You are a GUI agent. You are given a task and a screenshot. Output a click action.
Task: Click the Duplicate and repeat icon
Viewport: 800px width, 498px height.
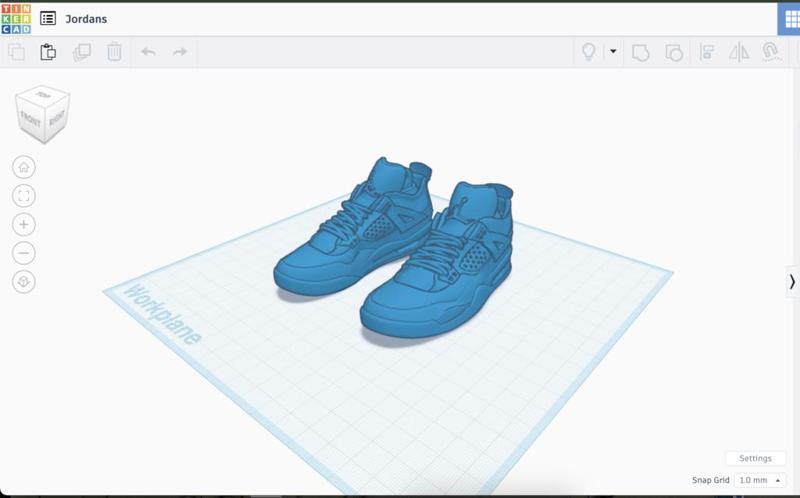[x=82, y=52]
